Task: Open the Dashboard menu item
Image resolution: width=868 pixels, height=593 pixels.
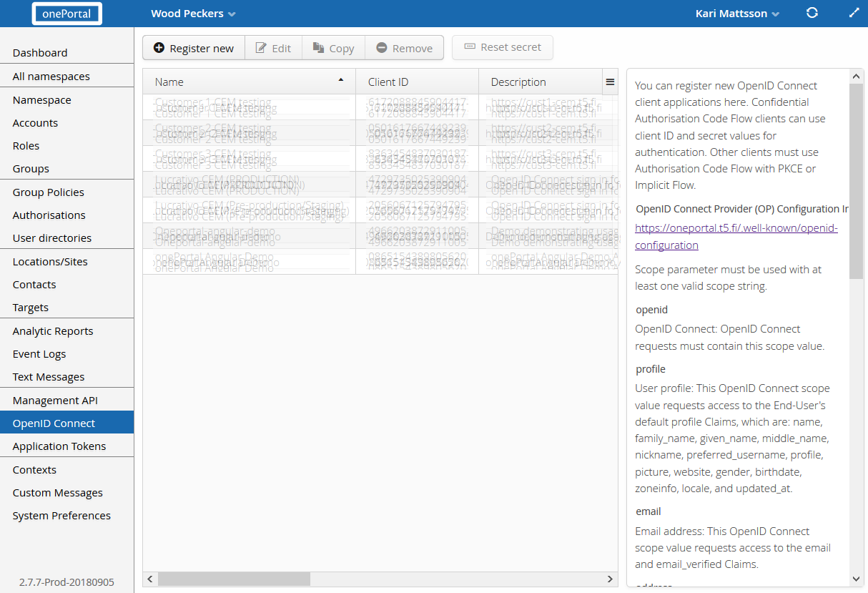Action: pyautogui.click(x=40, y=52)
